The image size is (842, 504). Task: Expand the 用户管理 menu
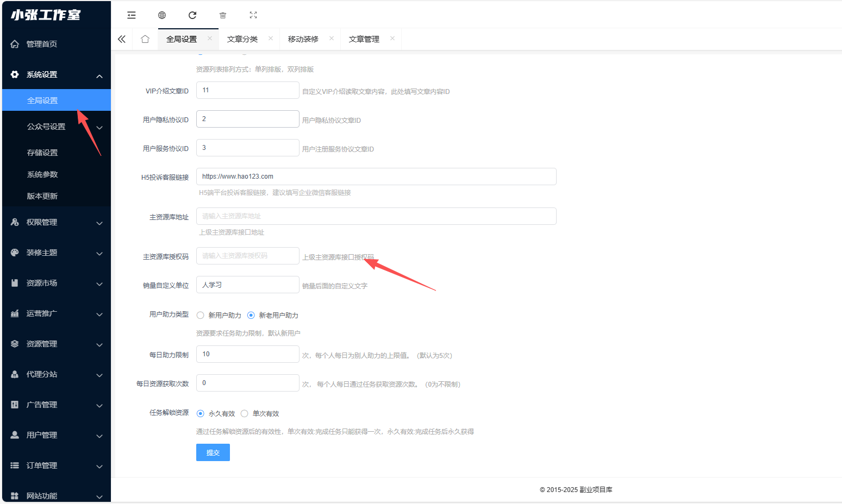click(x=56, y=434)
